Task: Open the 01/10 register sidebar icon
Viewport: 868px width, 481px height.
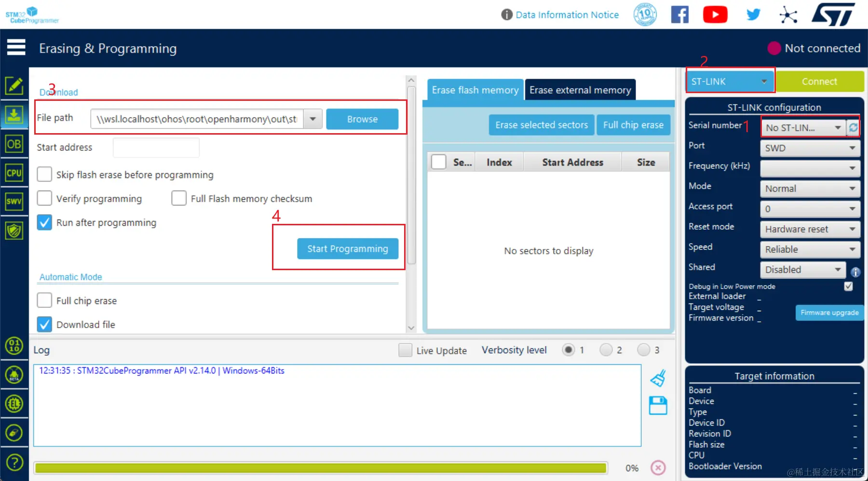Action: 14,345
